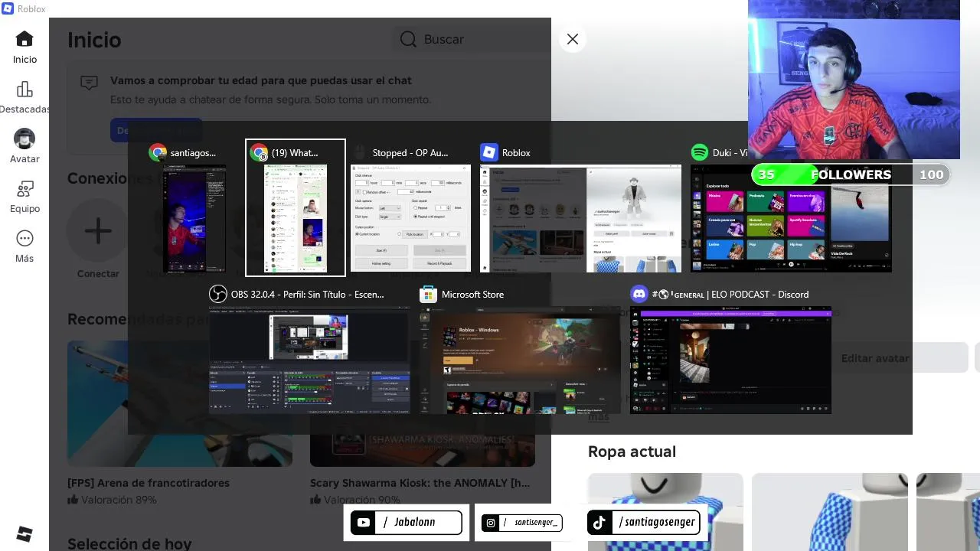This screenshot has width=980, height=551.
Task: Click the Microsoft Store icon in switcher
Action: 428,294
